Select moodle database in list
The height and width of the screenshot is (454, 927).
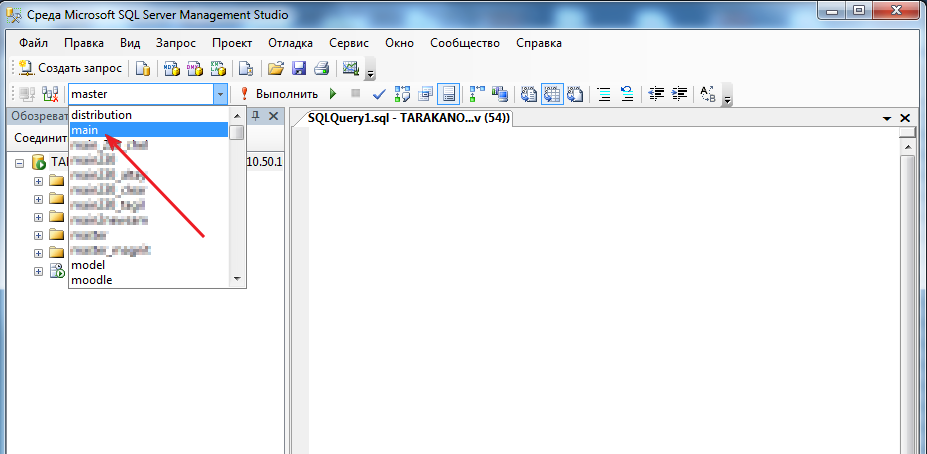(x=149, y=280)
